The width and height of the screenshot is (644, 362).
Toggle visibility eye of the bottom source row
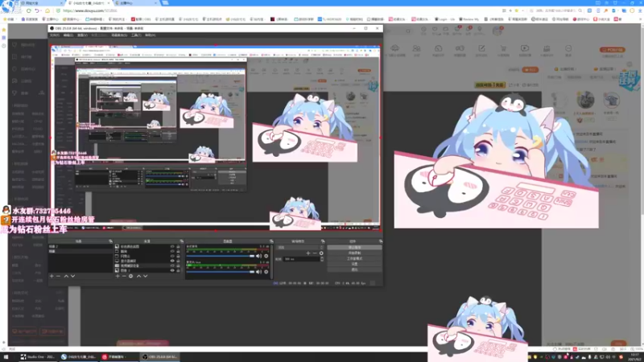pos(172,270)
